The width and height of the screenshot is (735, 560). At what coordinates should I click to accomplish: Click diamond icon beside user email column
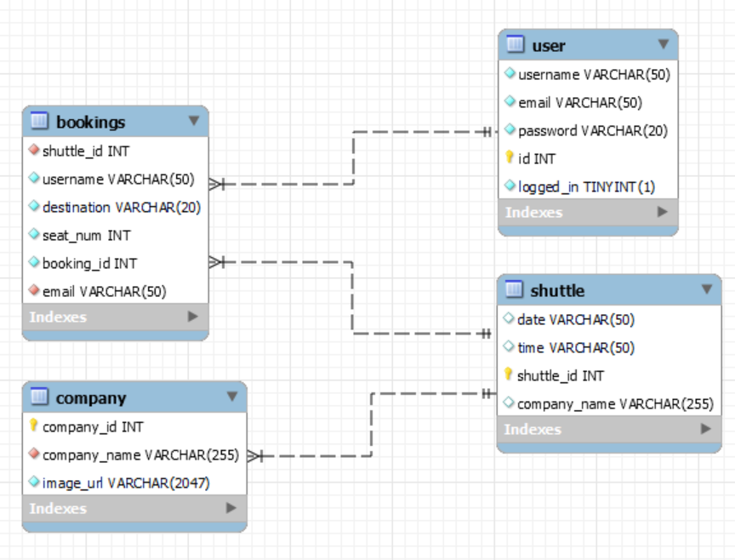pos(510,101)
